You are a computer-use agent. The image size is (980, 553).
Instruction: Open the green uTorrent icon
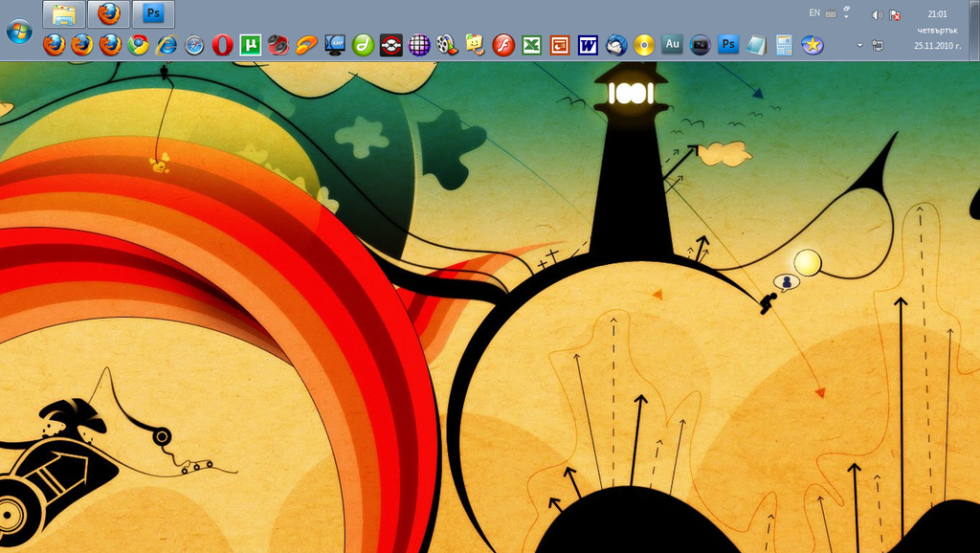pos(251,45)
